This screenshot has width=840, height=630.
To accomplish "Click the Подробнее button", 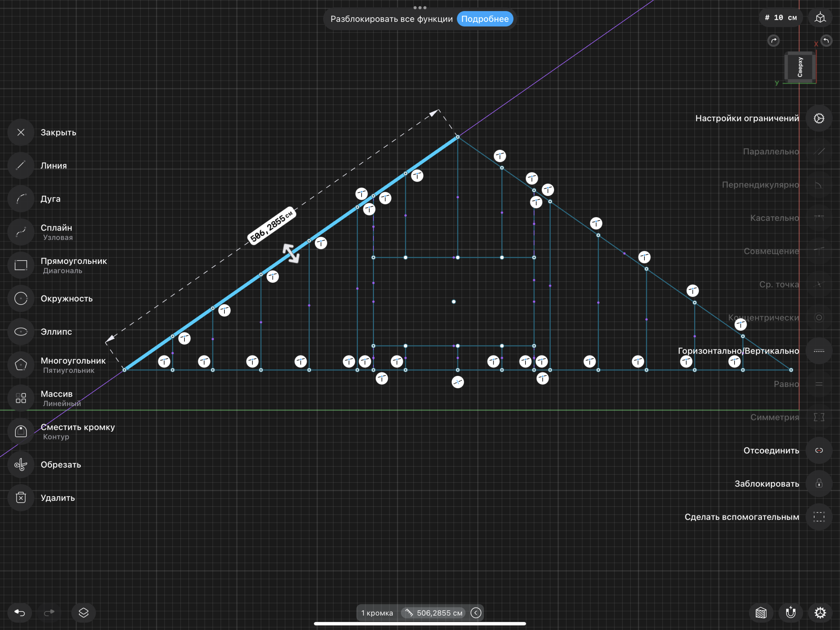I will pyautogui.click(x=485, y=19).
